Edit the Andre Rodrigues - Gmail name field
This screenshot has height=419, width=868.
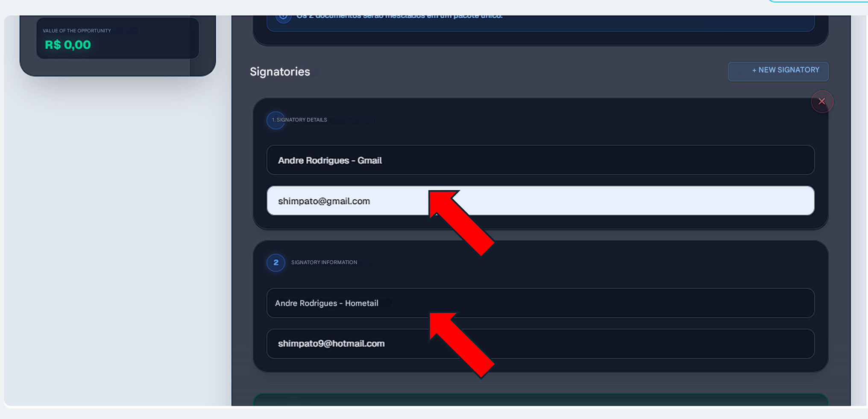coord(540,160)
